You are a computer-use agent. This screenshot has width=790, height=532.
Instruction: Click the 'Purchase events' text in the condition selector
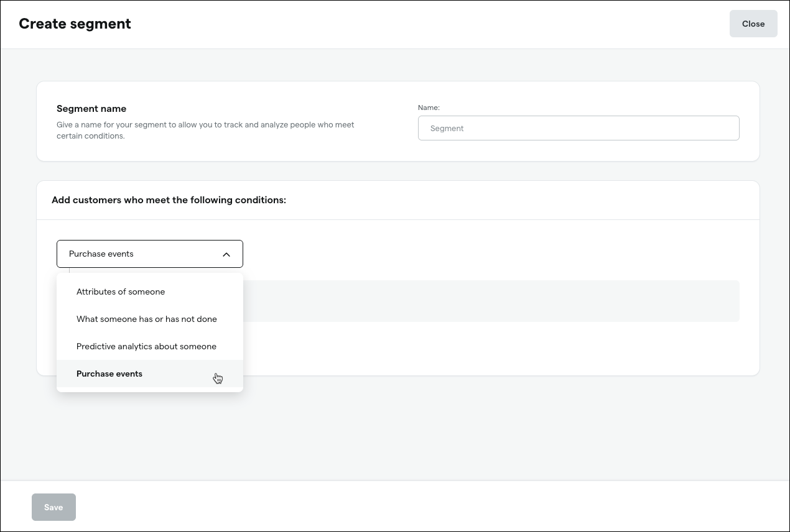click(101, 254)
